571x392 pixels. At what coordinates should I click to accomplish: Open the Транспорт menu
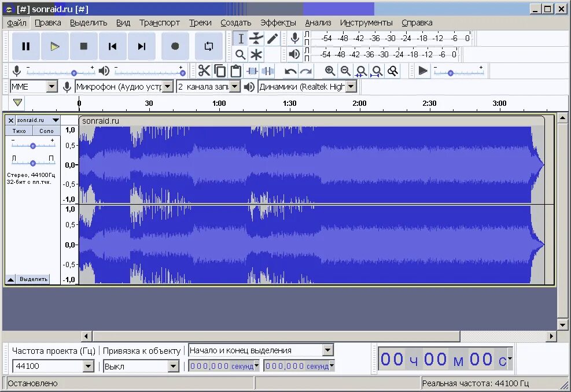160,23
